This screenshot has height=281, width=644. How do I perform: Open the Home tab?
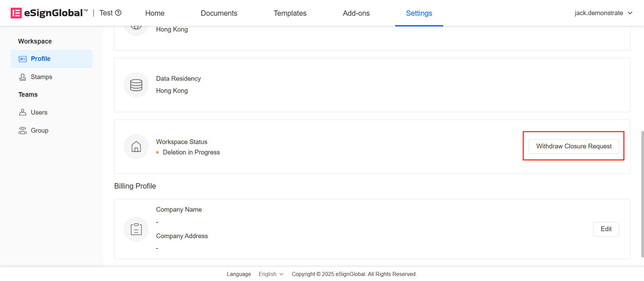tap(155, 13)
